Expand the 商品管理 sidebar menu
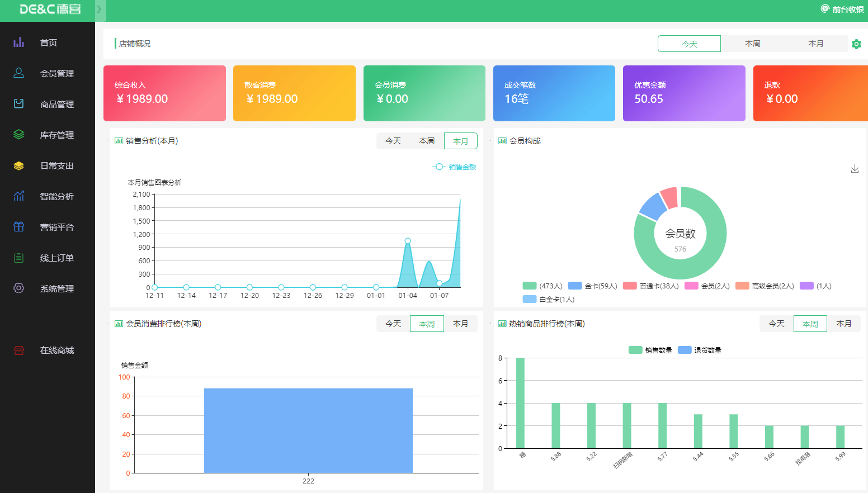 coord(56,104)
